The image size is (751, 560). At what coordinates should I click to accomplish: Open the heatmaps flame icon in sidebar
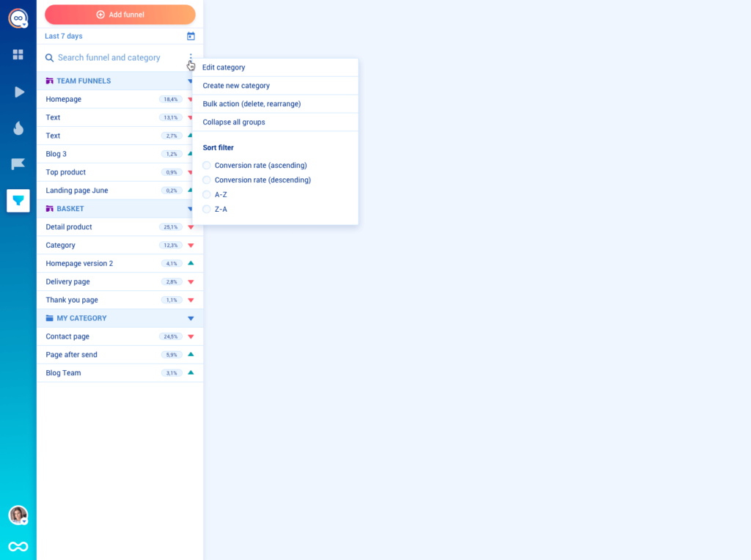point(18,128)
